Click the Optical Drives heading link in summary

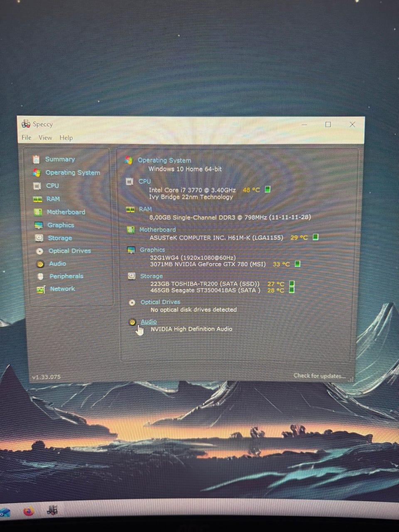(160, 302)
